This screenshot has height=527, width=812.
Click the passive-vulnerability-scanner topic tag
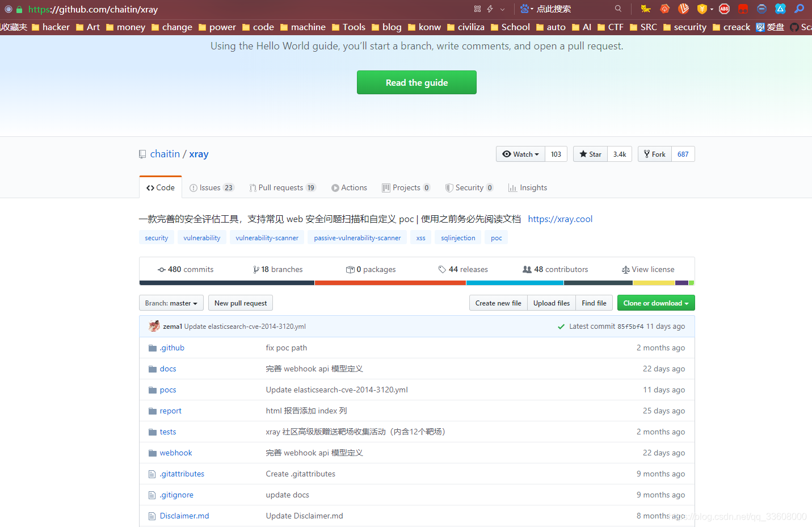pyautogui.click(x=357, y=238)
